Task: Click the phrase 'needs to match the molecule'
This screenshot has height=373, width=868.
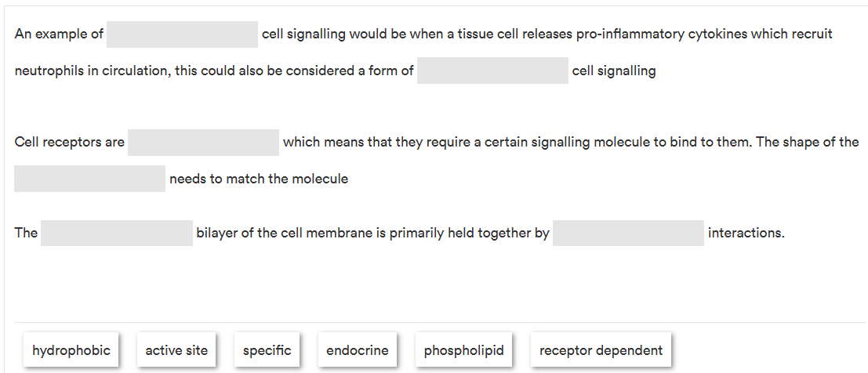Action: pyautogui.click(x=259, y=179)
